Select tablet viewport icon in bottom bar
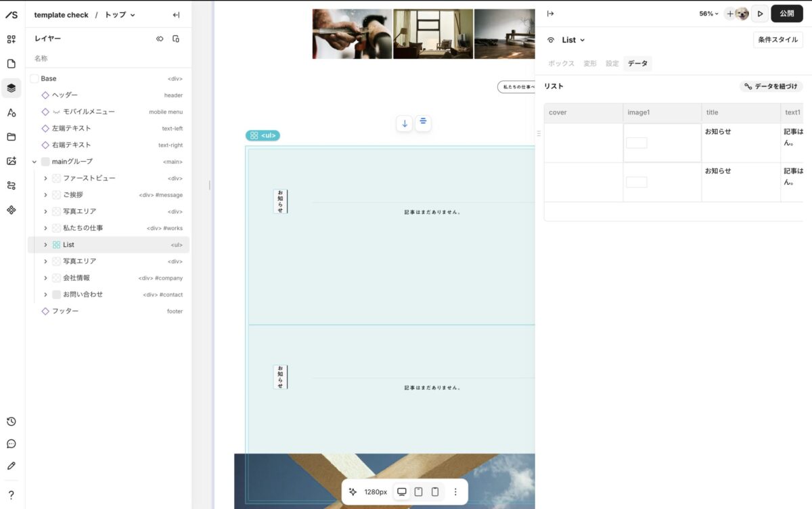Image resolution: width=812 pixels, height=509 pixels. point(418,492)
